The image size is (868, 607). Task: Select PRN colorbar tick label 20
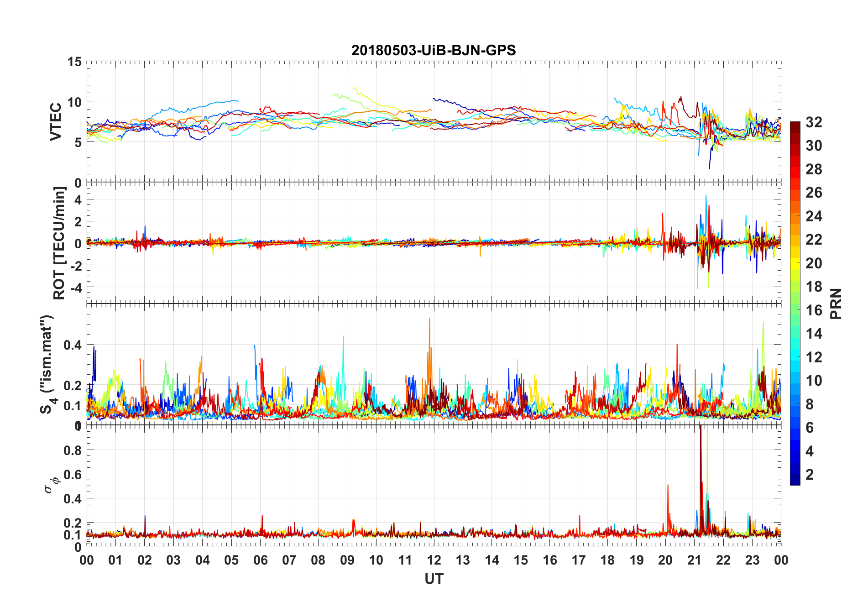[814, 263]
